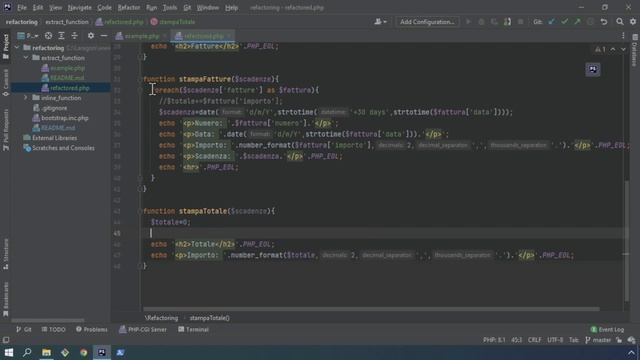Click stampaTotale() breadcrumb at editor bottom
Image resolution: width=640 pixels, height=360 pixels.
tap(209, 318)
